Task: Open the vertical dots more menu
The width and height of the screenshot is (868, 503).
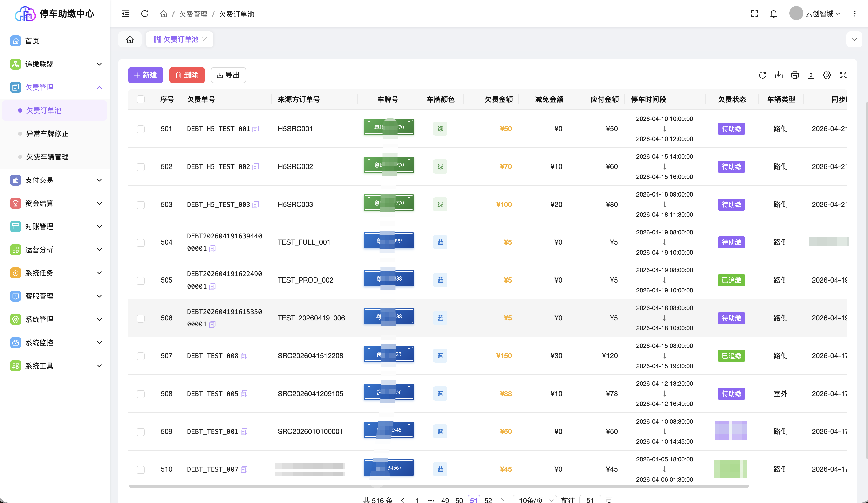Action: click(x=855, y=14)
